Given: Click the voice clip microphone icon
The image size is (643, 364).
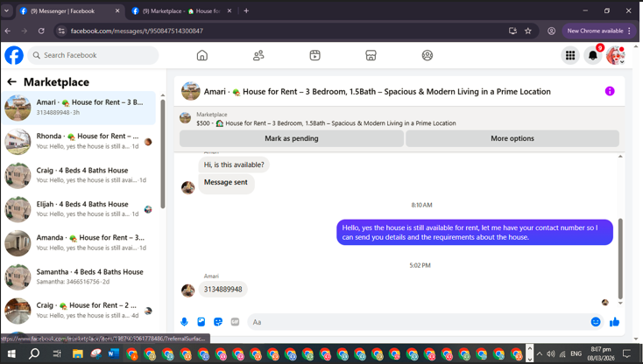Looking at the screenshot, I should coord(184,322).
